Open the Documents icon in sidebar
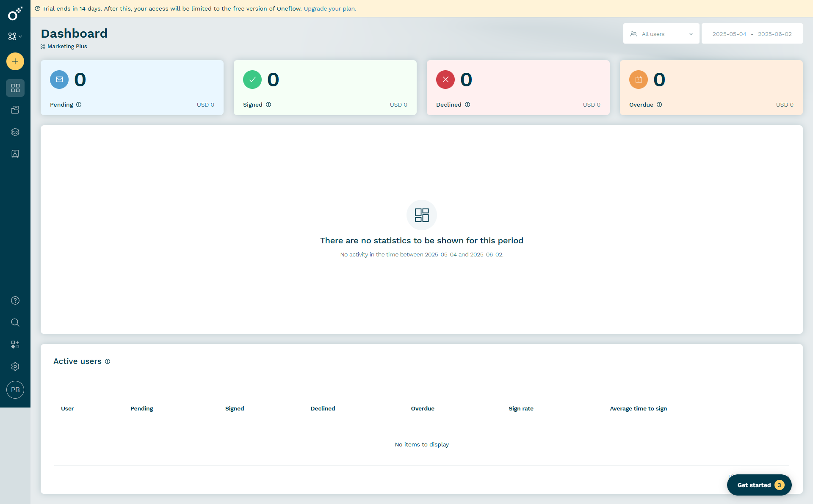The image size is (813, 504). (x=15, y=110)
